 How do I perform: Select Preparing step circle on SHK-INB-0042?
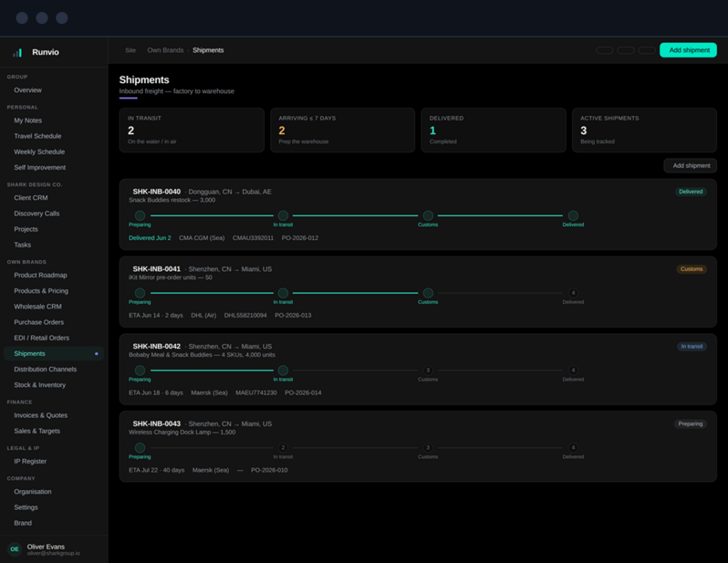coord(140,370)
